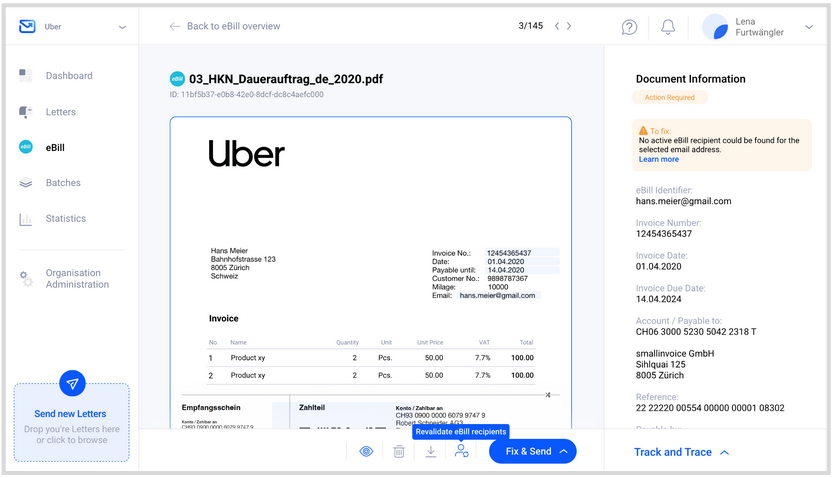Click the Action Required status badge
The image size is (832, 478).
click(x=670, y=97)
